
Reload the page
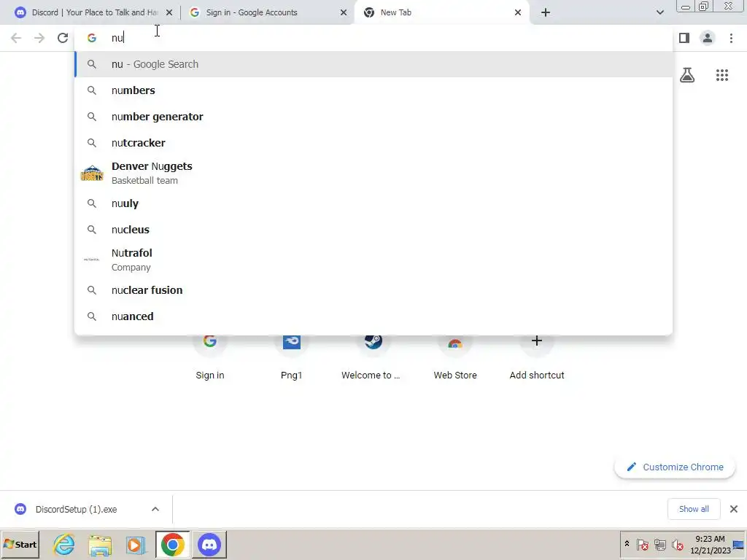click(63, 38)
